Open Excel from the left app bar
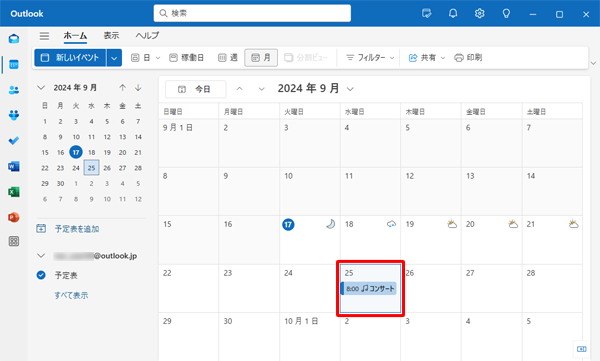Screen dimensions: 600x361 coord(14,192)
